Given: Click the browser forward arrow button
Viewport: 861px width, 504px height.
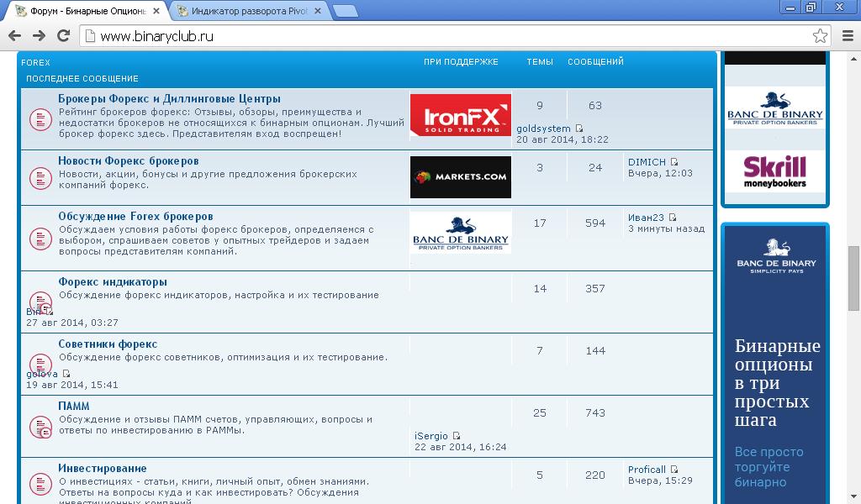Looking at the screenshot, I should [39, 35].
